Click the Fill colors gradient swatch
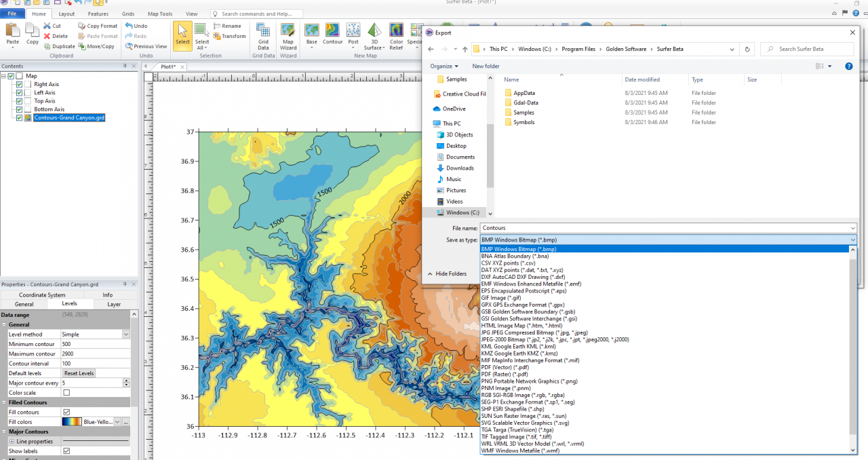 71,422
